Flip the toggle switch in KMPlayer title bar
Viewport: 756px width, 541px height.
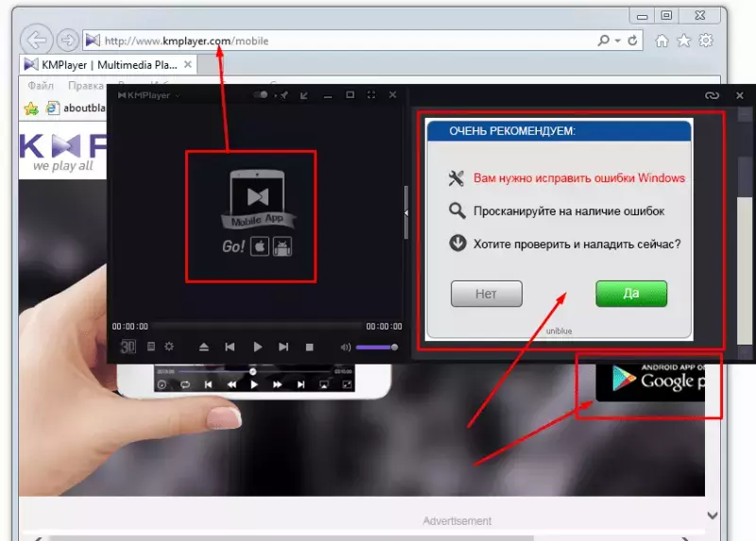(x=261, y=95)
